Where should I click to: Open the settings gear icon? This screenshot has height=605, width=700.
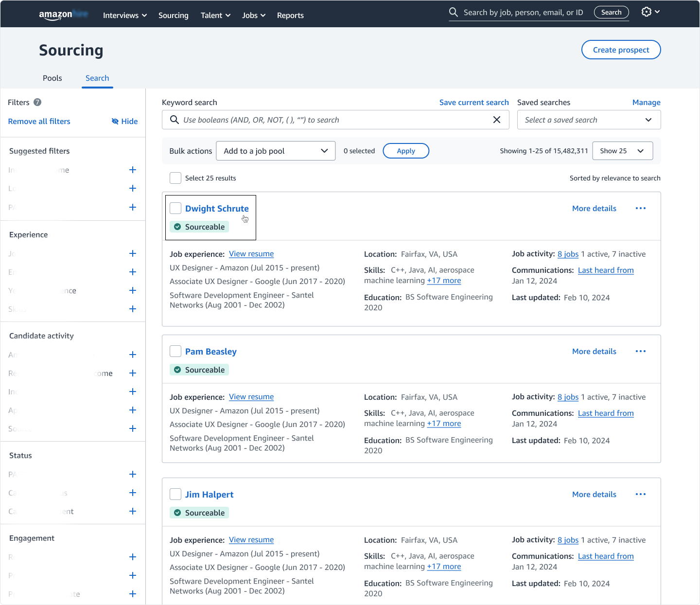click(x=646, y=12)
